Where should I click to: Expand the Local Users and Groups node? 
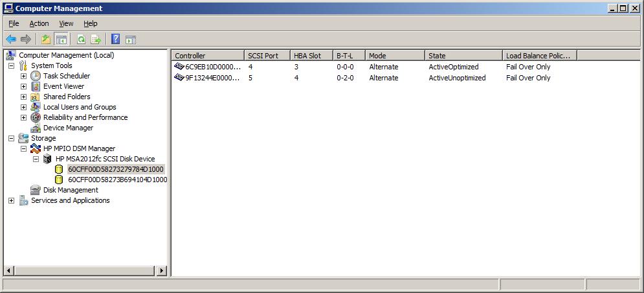23,108
